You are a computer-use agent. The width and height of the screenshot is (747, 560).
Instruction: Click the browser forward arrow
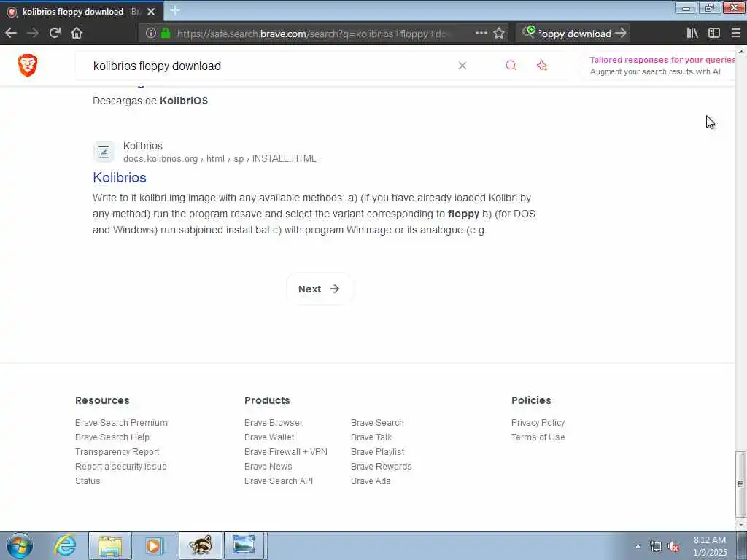[33, 33]
